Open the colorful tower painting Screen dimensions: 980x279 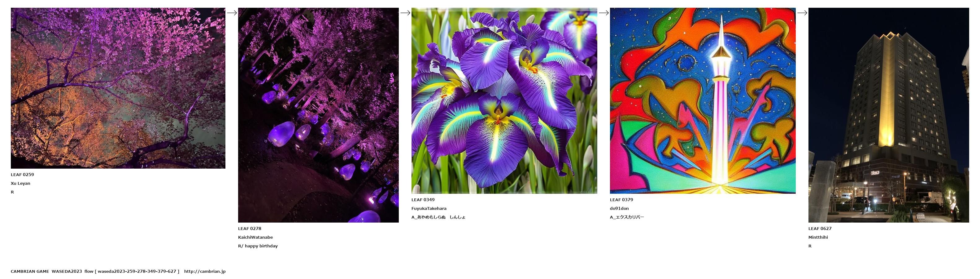703,100
